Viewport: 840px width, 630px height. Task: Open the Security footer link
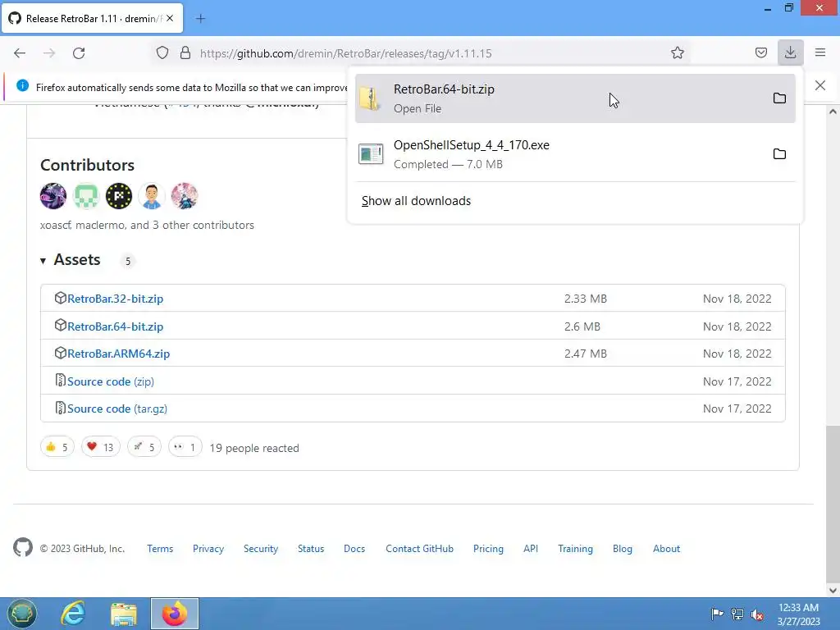tap(261, 549)
